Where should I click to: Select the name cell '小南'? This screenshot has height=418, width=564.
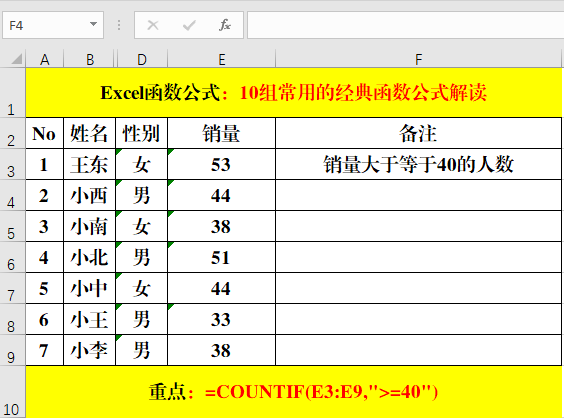coord(90,226)
